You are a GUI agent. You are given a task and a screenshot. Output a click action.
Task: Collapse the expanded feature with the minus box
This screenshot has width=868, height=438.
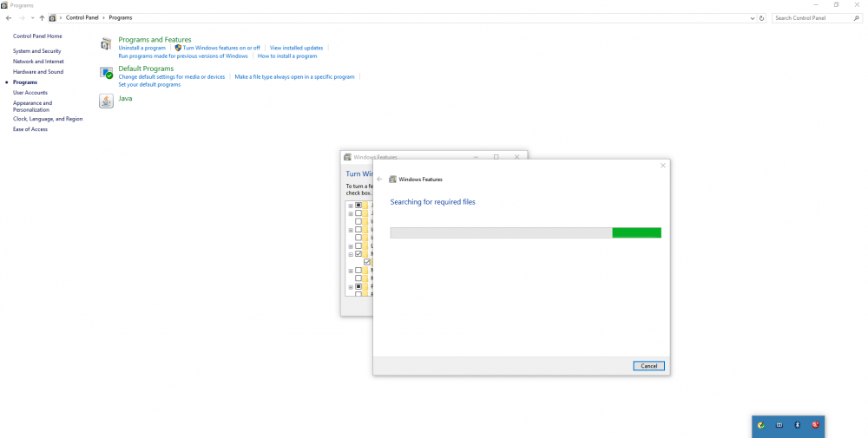point(351,254)
